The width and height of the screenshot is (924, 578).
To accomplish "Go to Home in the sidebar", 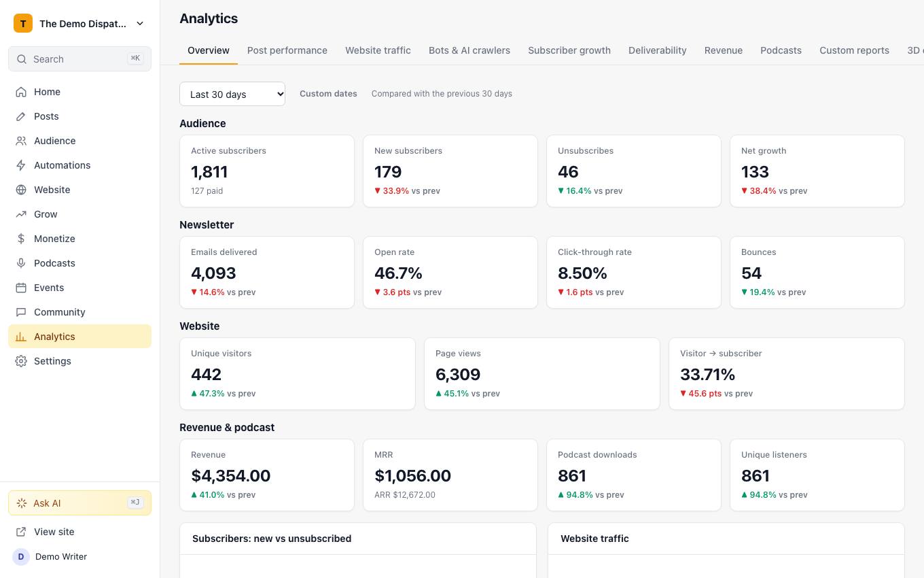I will pyautogui.click(x=79, y=92).
